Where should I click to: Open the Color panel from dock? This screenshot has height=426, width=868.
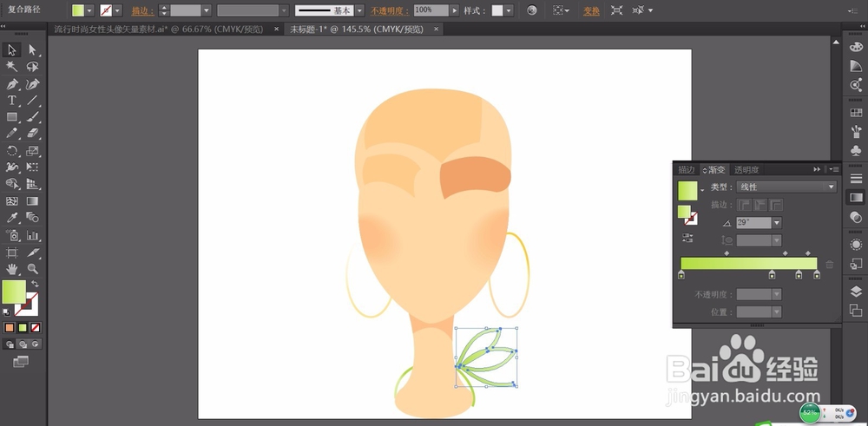coord(856,48)
